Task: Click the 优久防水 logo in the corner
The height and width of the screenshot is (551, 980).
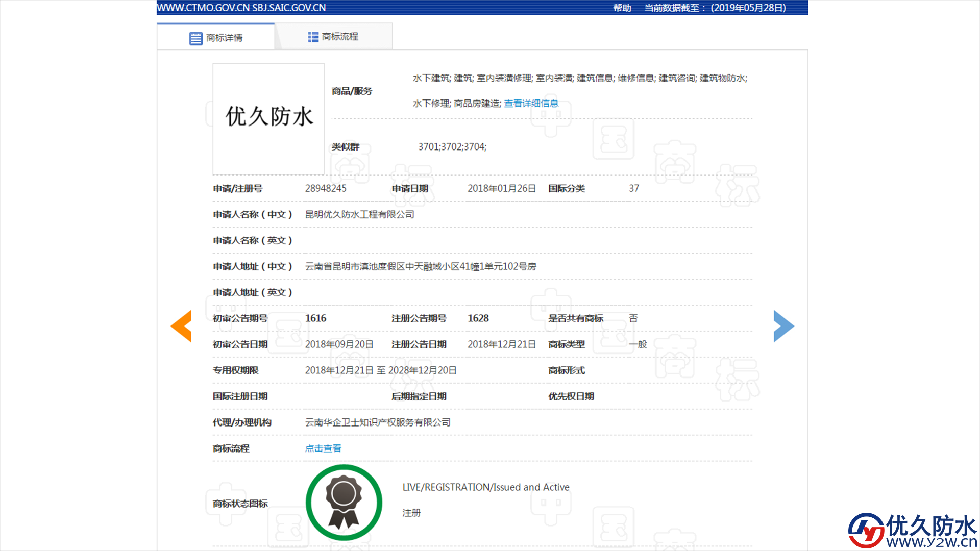Action: [913, 531]
